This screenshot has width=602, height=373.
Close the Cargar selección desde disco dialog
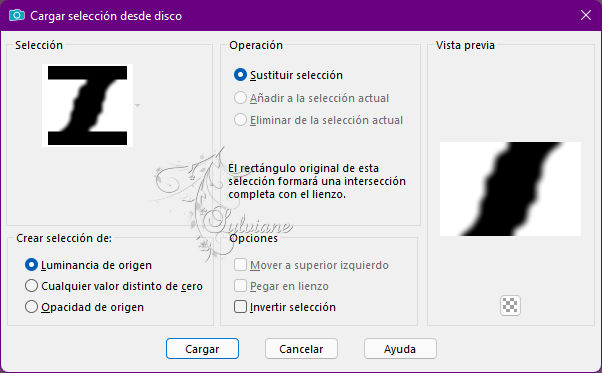pyautogui.click(x=586, y=15)
